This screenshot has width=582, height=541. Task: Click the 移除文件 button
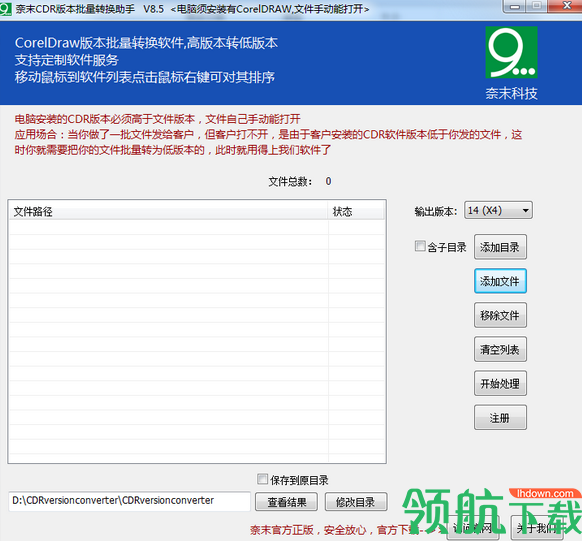pos(500,315)
